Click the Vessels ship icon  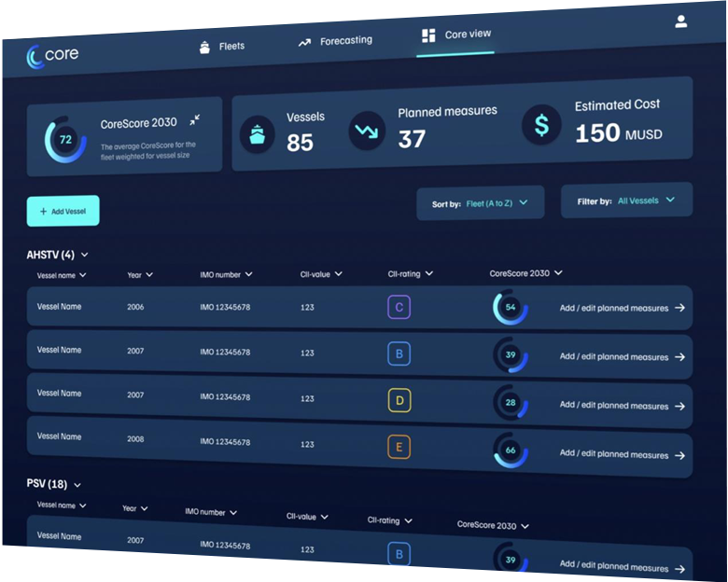coord(258,132)
